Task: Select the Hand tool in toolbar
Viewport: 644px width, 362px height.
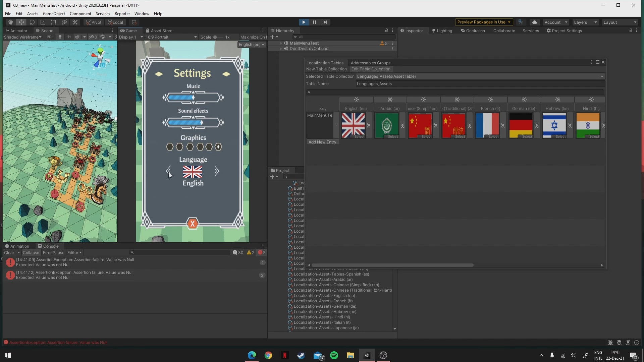Action: (x=11, y=22)
